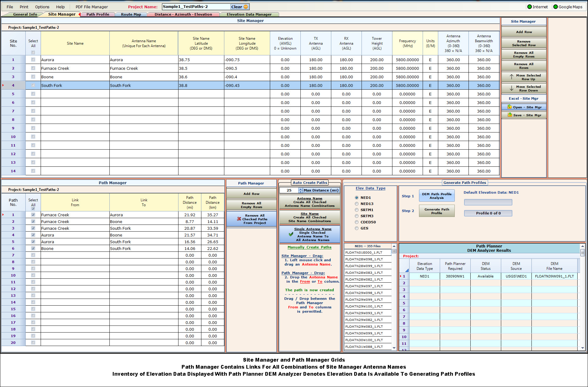Click the Generate Path Profile button
This screenshot has width=588, height=387.
coord(436,211)
